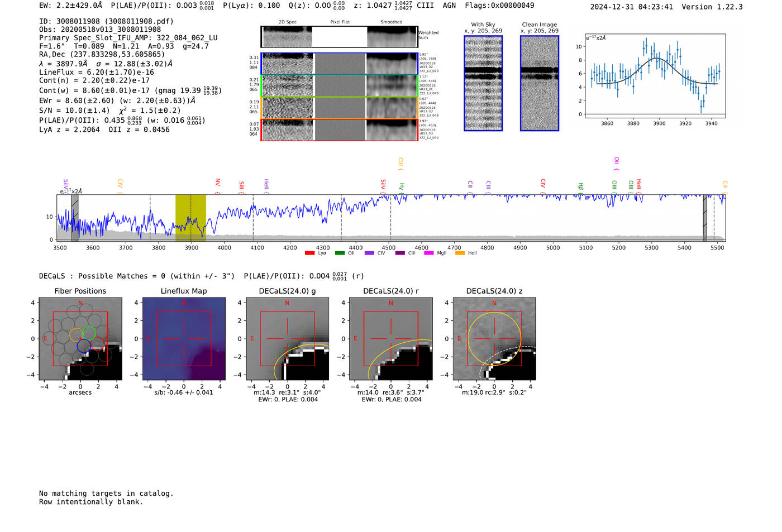Click the 'Smoothed' column header
Screen dimensions: 782x532
[x=392, y=22]
